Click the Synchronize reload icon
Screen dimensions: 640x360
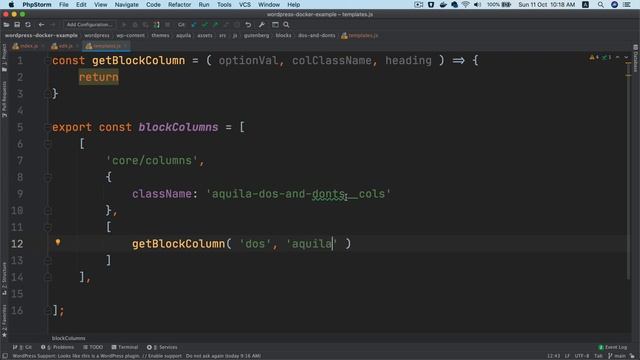[x=28, y=25]
